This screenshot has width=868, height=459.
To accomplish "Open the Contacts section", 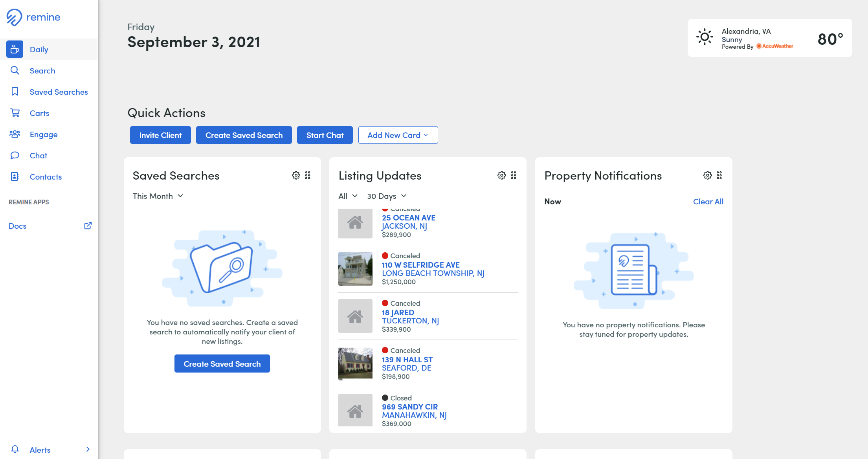I will click(x=49, y=176).
